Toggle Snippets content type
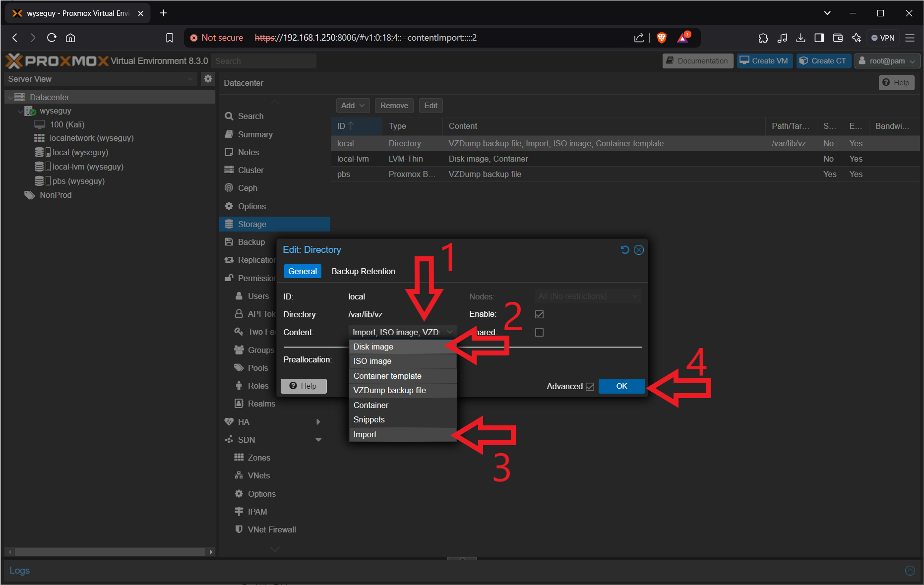Screen dimensions: 924x585 (x=402, y=419)
